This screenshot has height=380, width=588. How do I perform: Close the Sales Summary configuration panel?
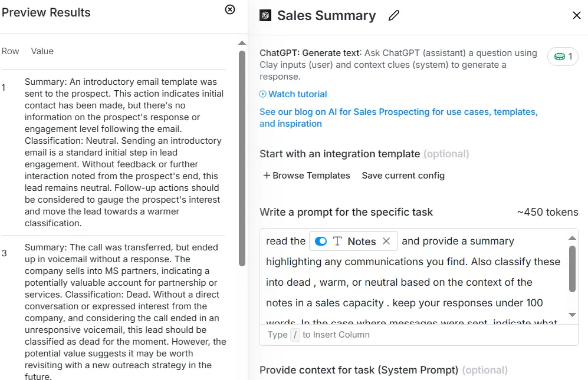pyautogui.click(x=576, y=15)
